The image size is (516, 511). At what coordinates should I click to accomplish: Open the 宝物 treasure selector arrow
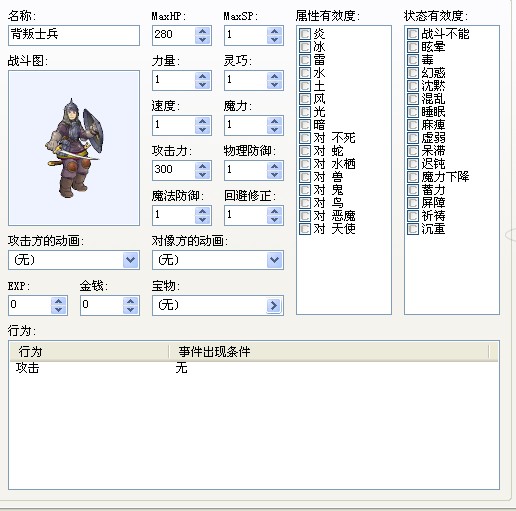pos(274,305)
